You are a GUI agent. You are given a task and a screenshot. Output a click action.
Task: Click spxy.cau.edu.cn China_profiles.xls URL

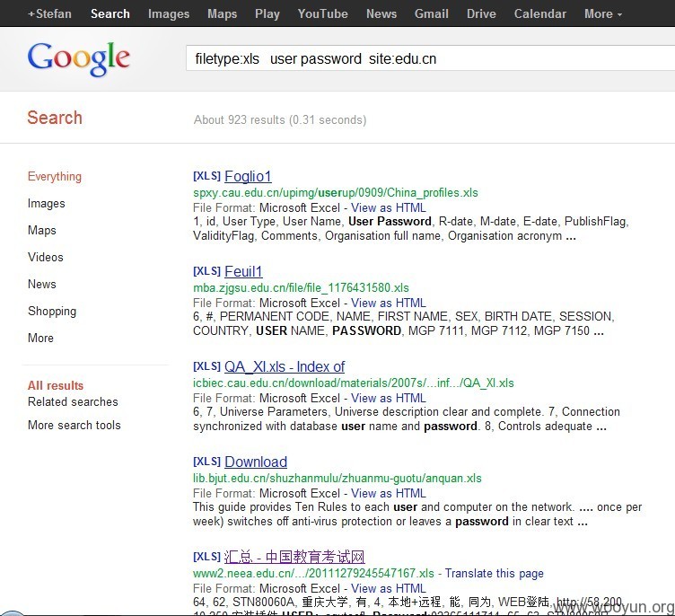pyautogui.click(x=336, y=192)
